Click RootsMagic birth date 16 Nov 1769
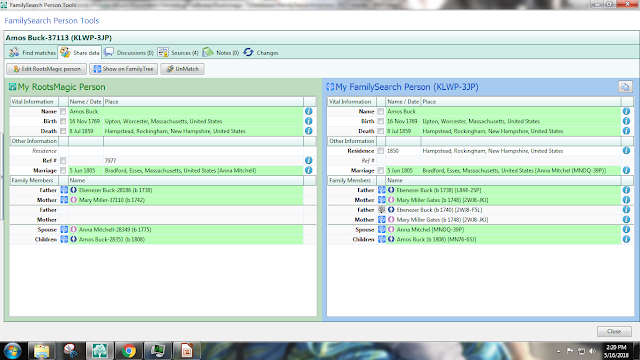This screenshot has height=360, width=640. tap(84, 121)
